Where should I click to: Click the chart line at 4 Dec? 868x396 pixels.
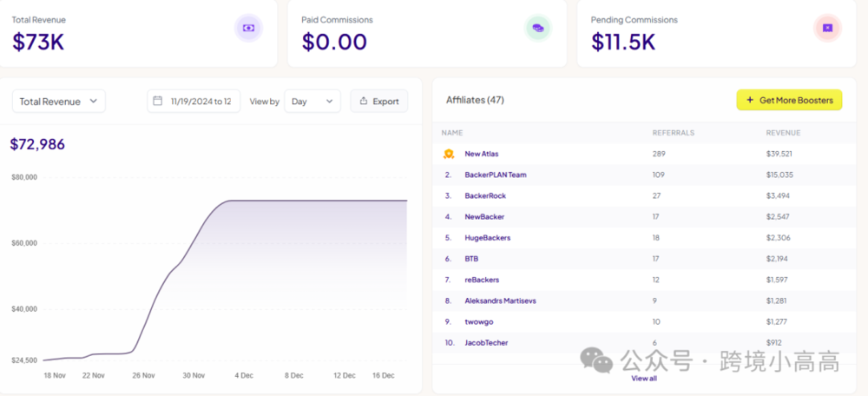pyautogui.click(x=244, y=201)
